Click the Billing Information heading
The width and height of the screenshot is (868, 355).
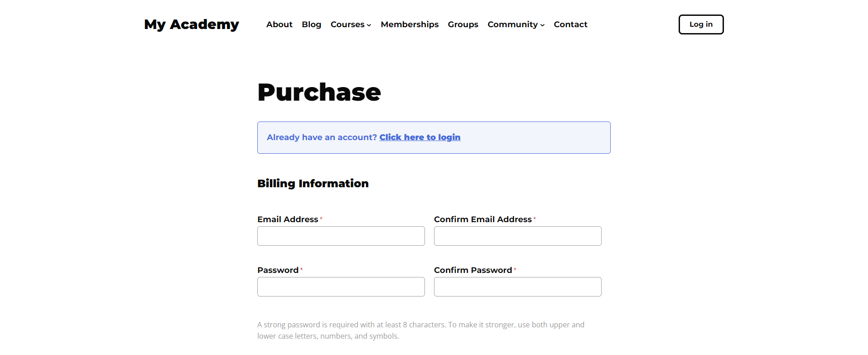[x=313, y=183]
